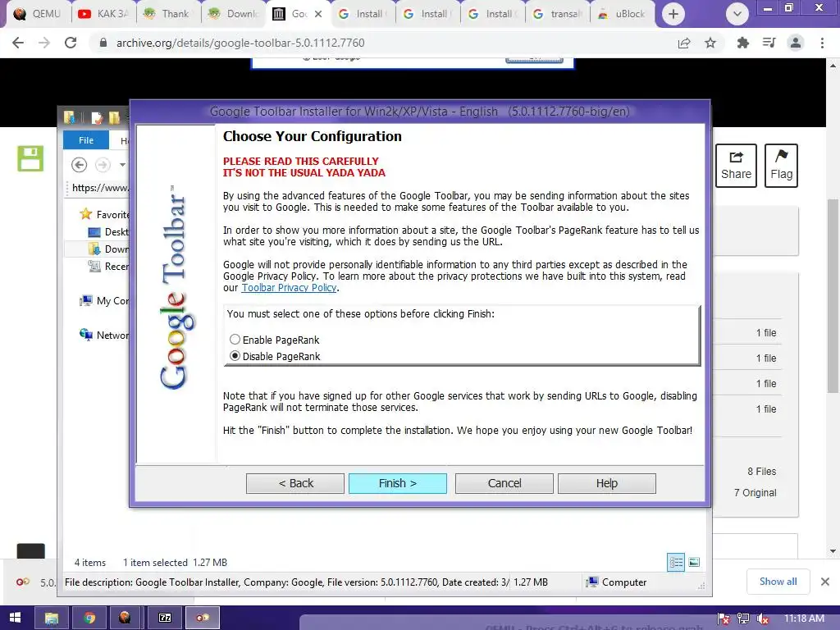
Task: Click the green floppy disk software icon
Action: point(30,158)
